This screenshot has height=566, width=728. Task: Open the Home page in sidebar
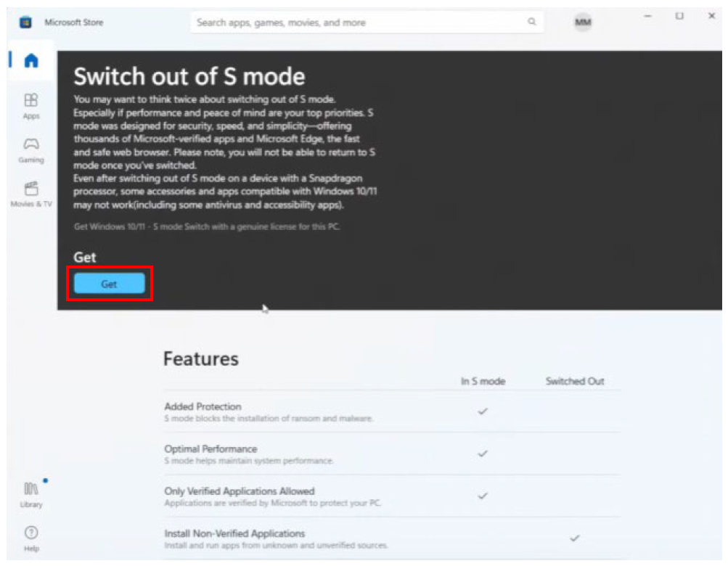pos(31,61)
